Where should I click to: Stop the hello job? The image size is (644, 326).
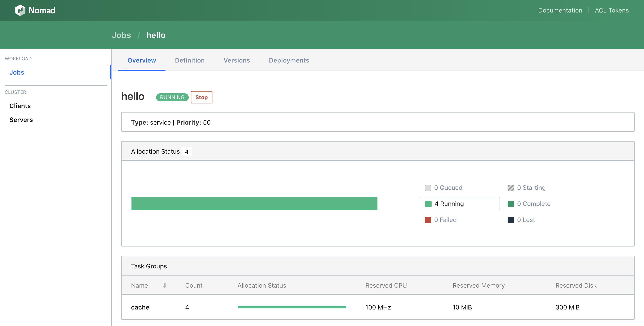point(201,97)
